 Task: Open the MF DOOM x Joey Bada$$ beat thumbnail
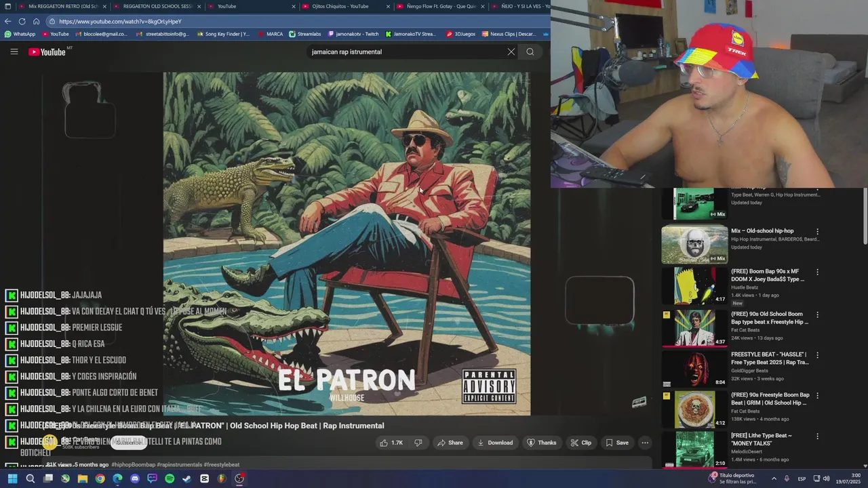click(x=694, y=285)
